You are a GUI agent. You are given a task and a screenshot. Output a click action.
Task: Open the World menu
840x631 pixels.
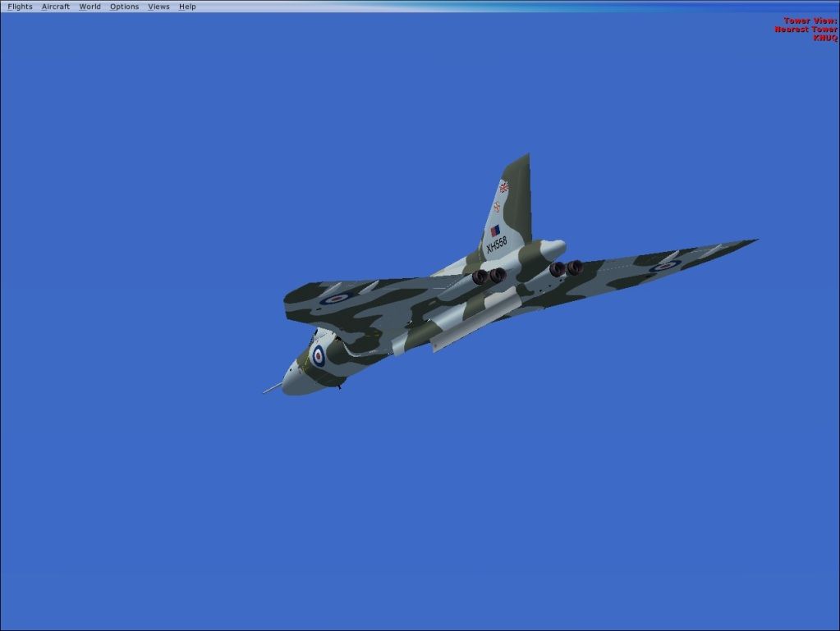pos(90,7)
